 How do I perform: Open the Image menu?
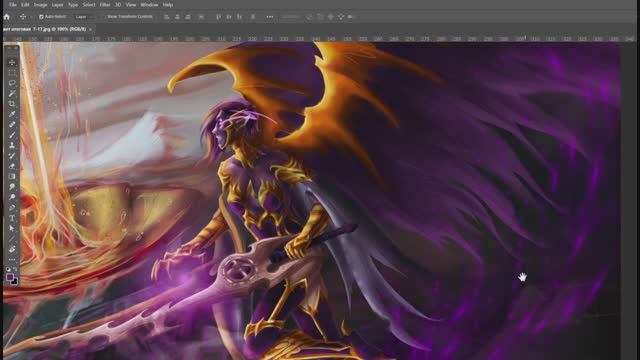pos(40,5)
